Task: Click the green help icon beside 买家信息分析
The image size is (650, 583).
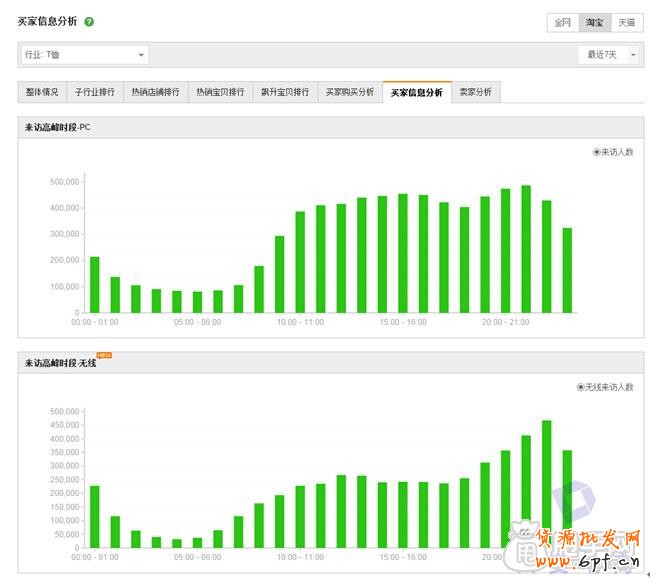Action: (x=89, y=21)
